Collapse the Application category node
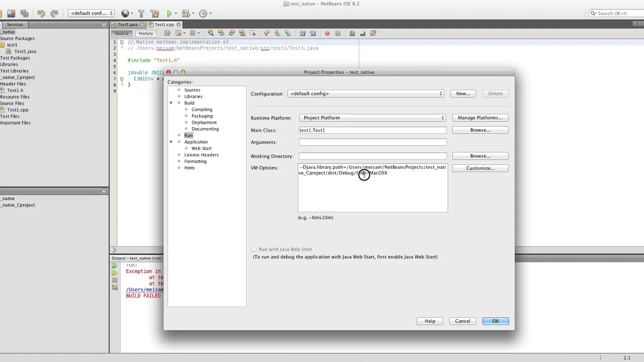This screenshot has width=644, height=362. point(171,142)
